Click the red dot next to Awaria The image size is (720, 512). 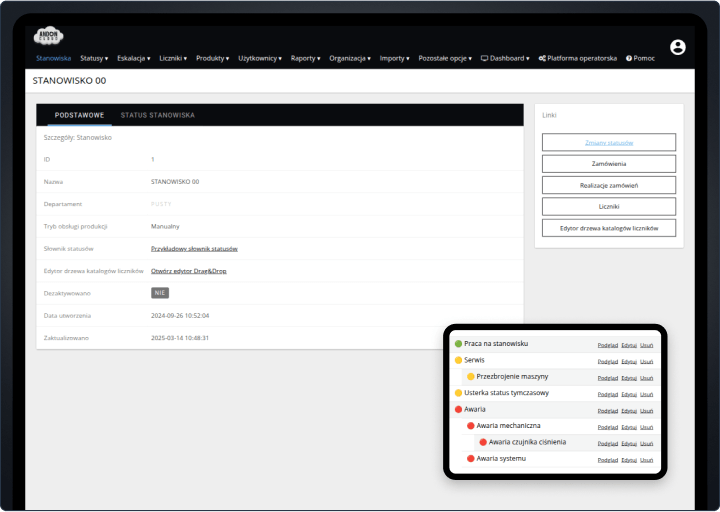458,409
